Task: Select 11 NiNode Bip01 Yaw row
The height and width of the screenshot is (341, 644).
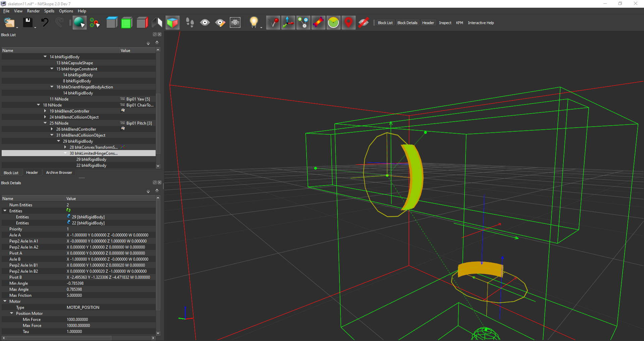Action: tap(78, 99)
